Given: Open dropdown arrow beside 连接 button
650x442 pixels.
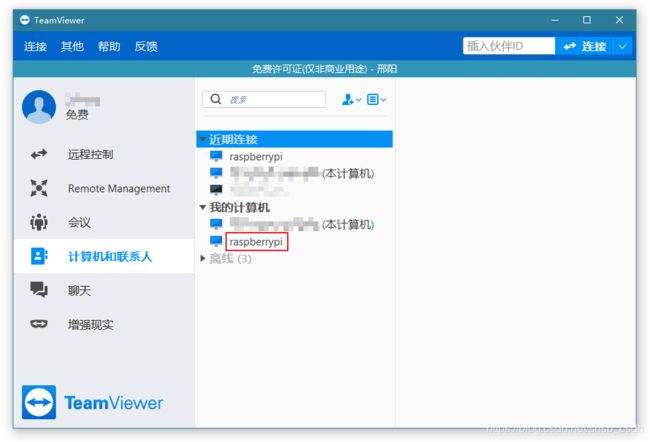Looking at the screenshot, I should point(622,46).
